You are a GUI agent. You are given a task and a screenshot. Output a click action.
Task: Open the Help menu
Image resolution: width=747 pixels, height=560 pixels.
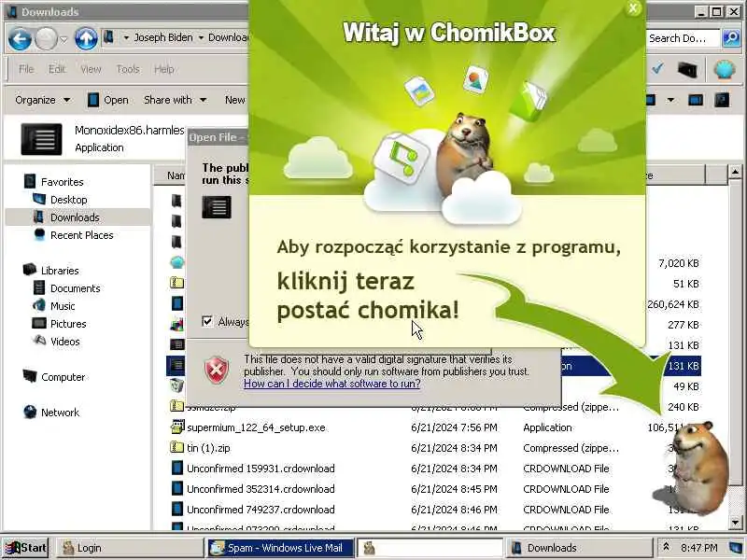[x=164, y=69]
